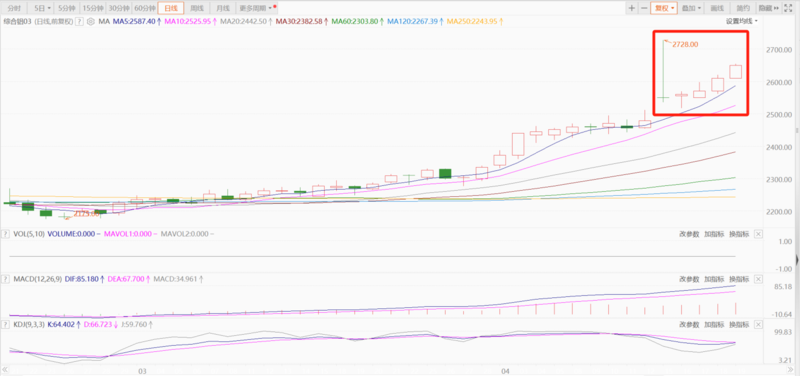Click 改参数 in the MACD panel

(x=689, y=279)
